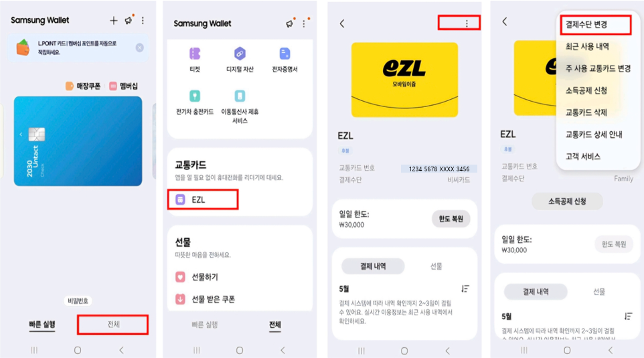This screenshot has width=644, height=358.
Task: Open the 멤버십 shortcut
Action: coord(124,86)
